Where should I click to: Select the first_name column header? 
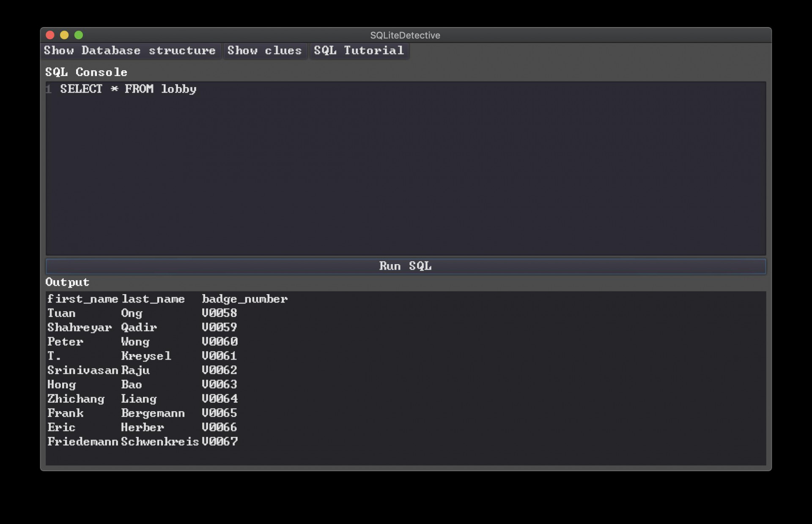coord(82,299)
